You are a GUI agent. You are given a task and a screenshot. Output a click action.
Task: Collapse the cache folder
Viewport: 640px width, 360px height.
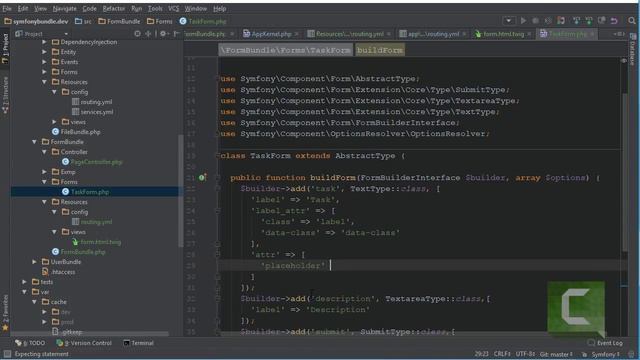[34, 302]
